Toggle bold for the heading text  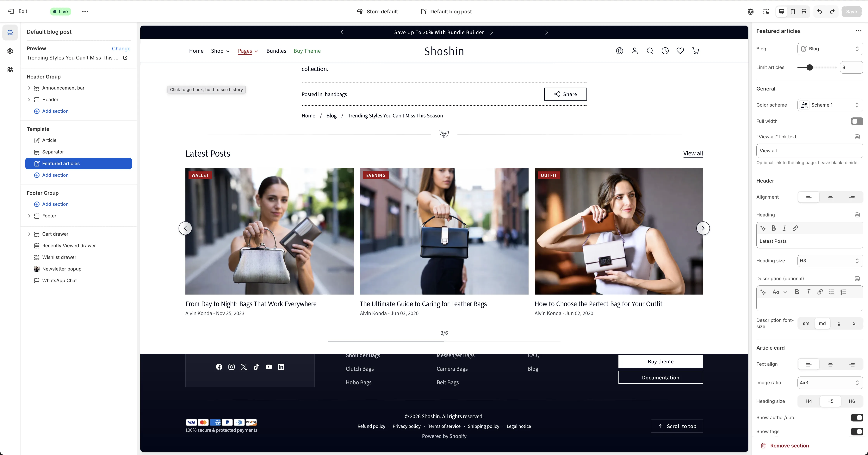coord(774,228)
